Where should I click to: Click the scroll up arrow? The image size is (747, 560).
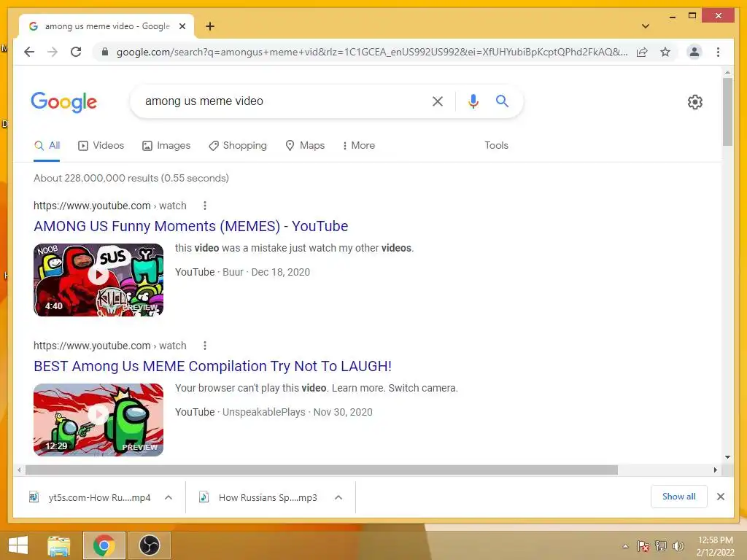[x=727, y=72]
